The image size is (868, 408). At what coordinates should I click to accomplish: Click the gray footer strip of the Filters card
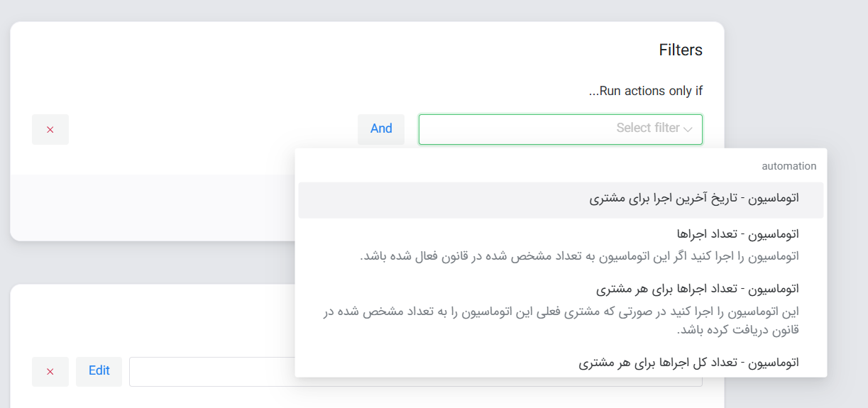point(153,207)
